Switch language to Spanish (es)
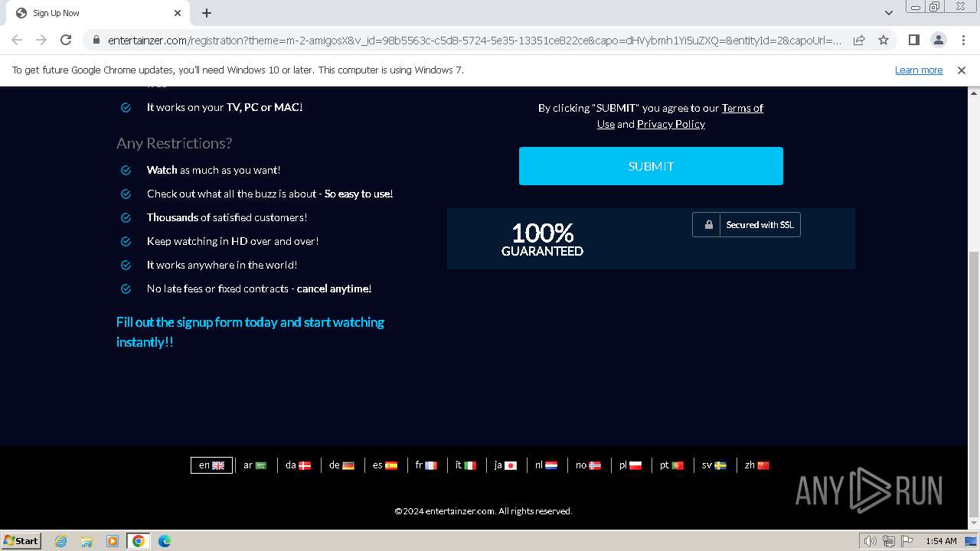The image size is (980, 551). (x=385, y=465)
